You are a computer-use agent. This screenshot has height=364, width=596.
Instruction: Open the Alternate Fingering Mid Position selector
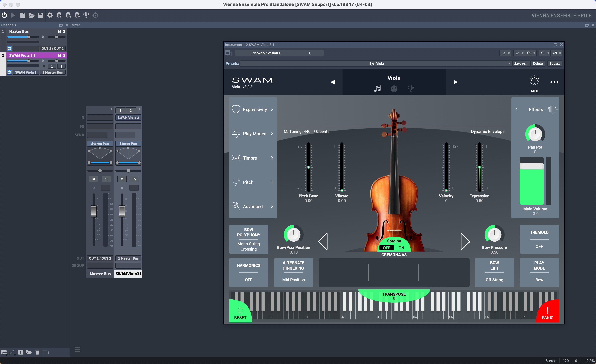[x=293, y=272]
